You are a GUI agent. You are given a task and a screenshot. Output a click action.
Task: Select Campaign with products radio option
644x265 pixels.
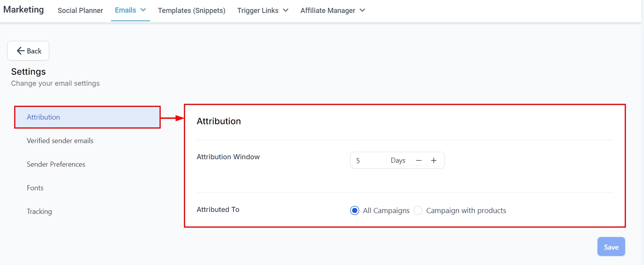418,211
